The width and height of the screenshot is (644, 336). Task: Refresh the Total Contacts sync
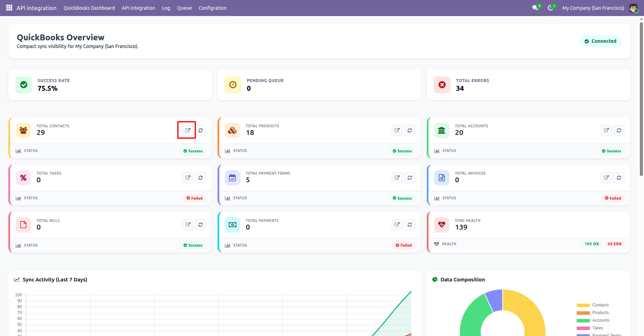201,130
